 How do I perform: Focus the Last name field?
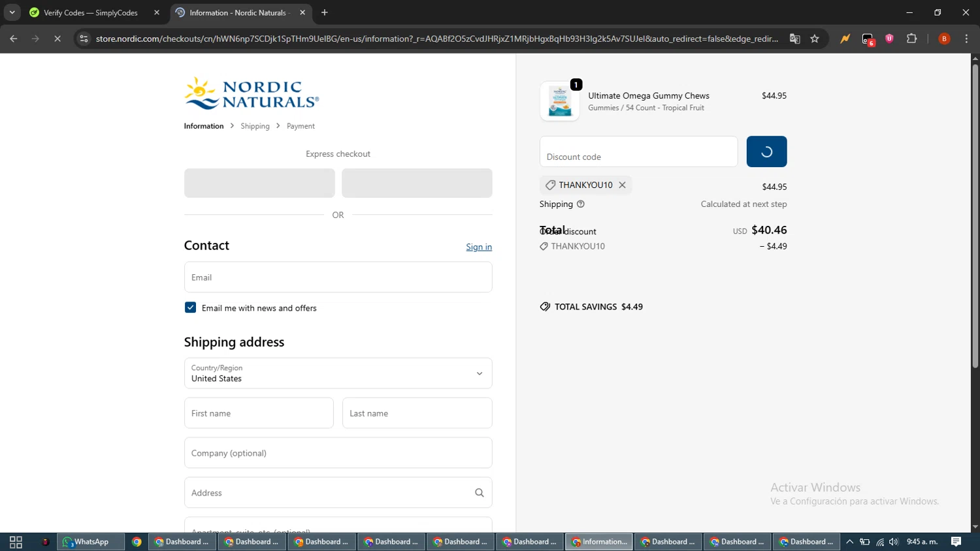pos(417,413)
